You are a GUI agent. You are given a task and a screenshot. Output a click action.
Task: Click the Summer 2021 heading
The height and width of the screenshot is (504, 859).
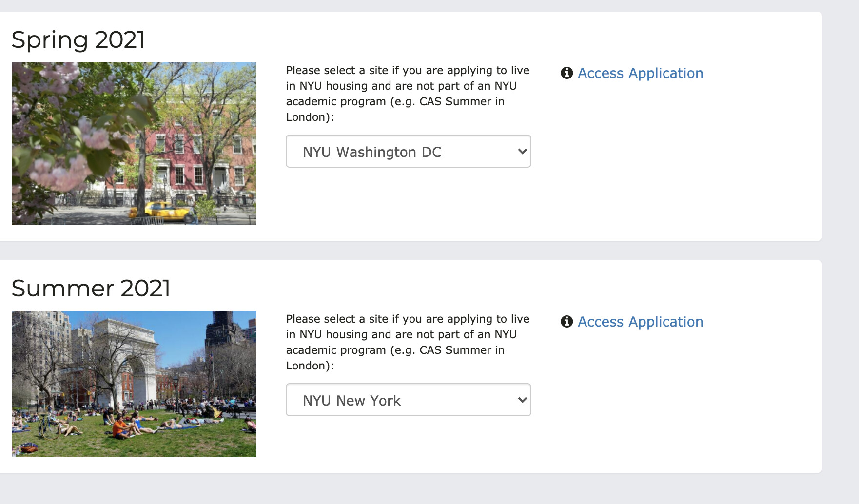[x=91, y=288]
